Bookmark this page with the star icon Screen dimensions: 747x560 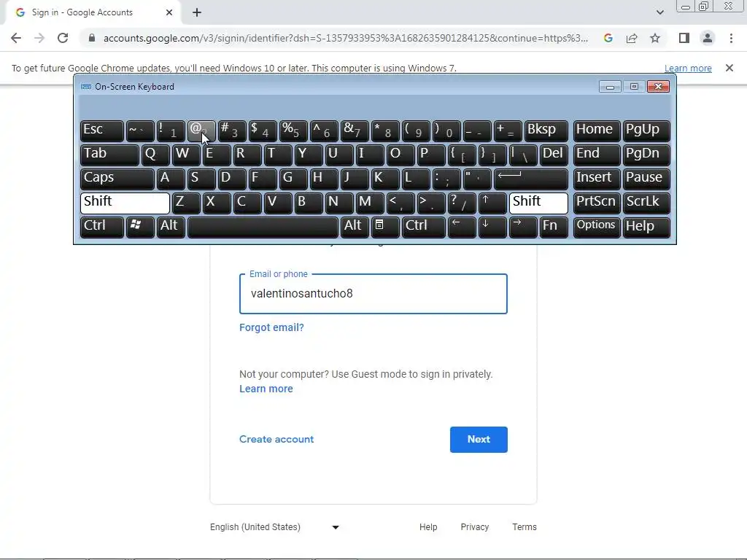tap(655, 38)
